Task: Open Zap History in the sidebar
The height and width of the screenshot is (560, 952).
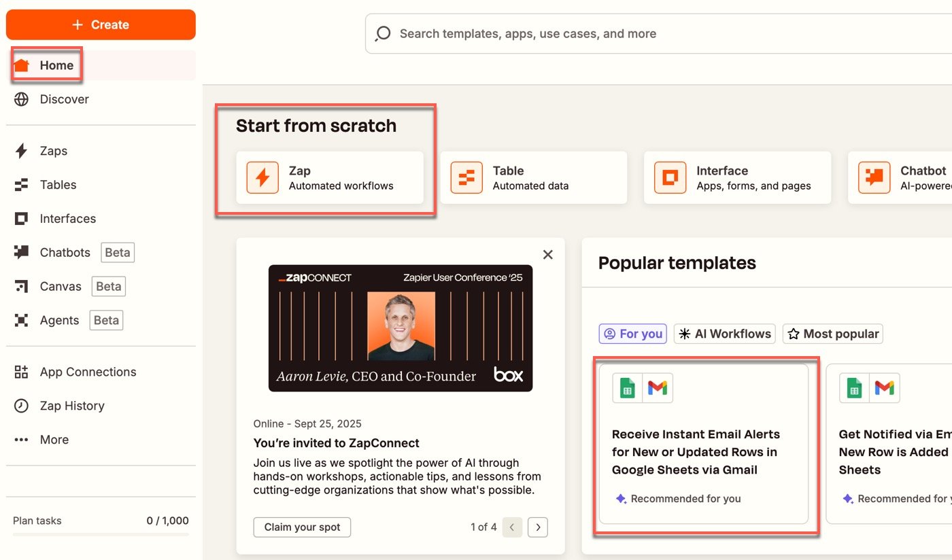Action: pyautogui.click(x=101, y=406)
